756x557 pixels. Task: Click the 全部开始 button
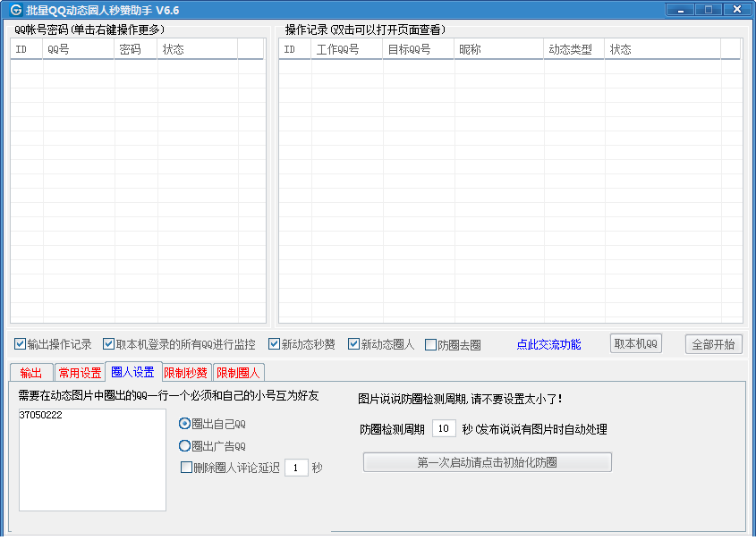[x=713, y=344]
